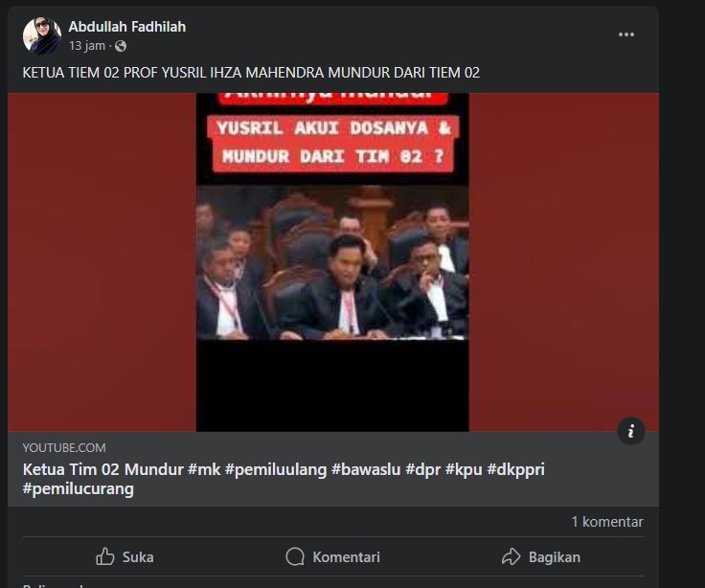Click the YOUTUBE.COM source label

pyautogui.click(x=64, y=448)
